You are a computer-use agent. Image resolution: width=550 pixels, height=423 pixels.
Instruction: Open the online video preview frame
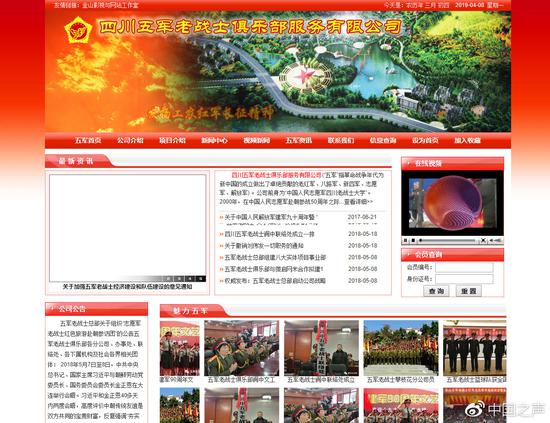coord(452,203)
